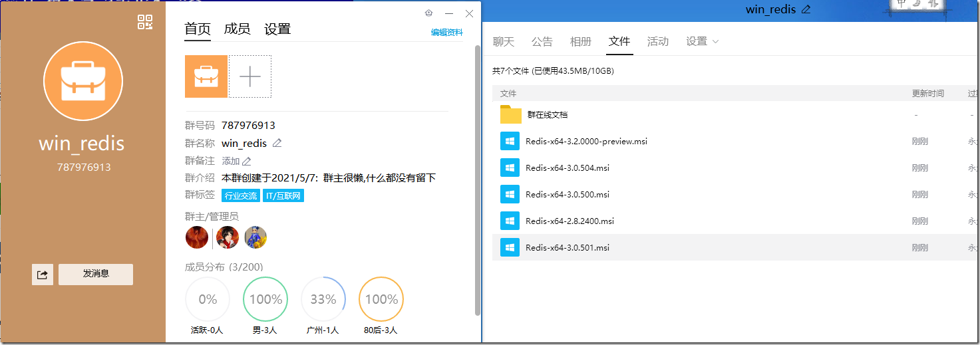The image size is (980, 345).
Task: Click the 群在线文档 folder name
Action: coord(548,114)
